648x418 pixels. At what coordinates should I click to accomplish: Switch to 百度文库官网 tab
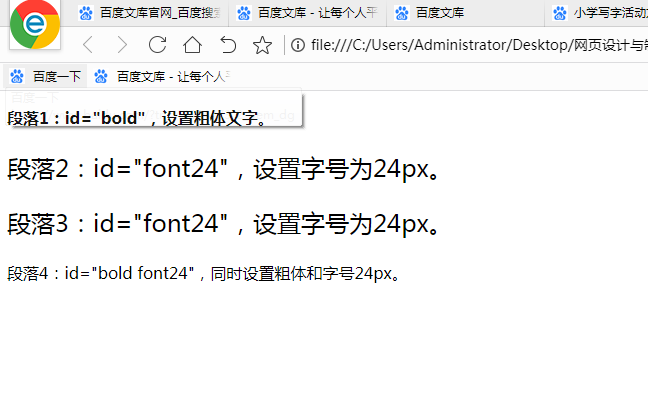150,13
